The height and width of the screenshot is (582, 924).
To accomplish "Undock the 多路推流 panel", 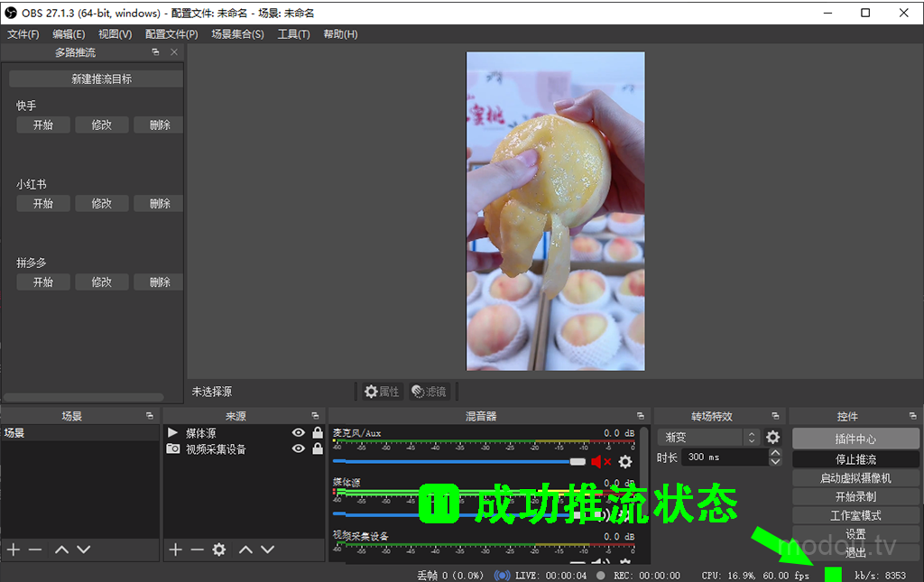I will [x=155, y=52].
